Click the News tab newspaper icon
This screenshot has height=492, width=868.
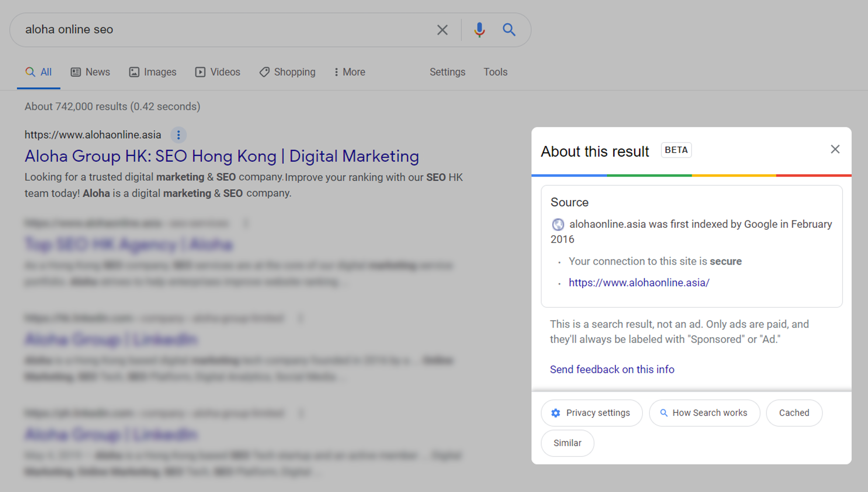coord(76,72)
